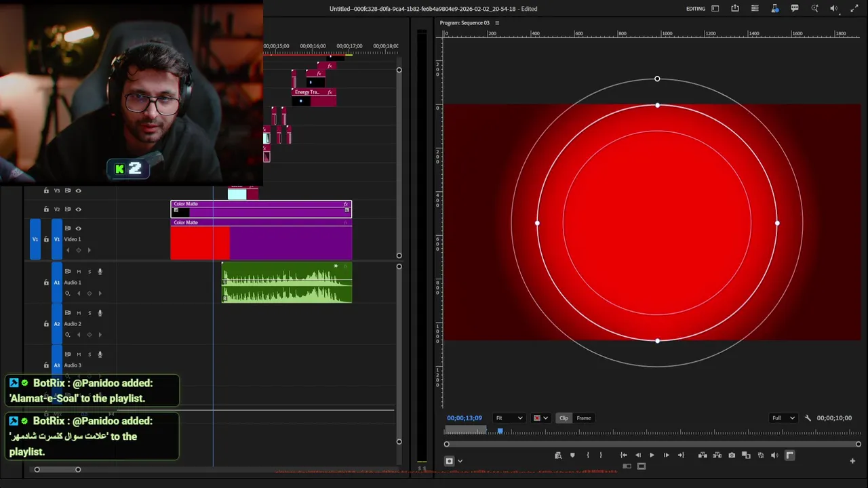
Task: Open the beta flask icon
Action: coord(775,9)
